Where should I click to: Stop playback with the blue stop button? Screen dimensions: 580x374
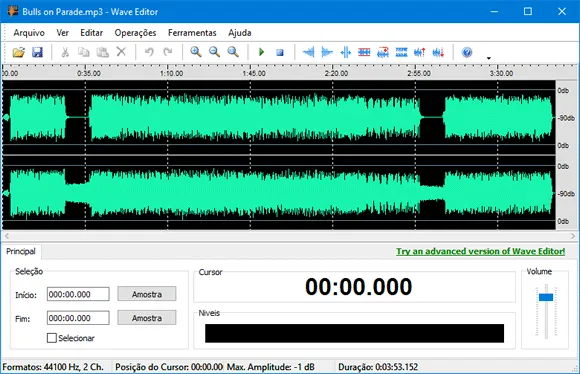coord(280,53)
